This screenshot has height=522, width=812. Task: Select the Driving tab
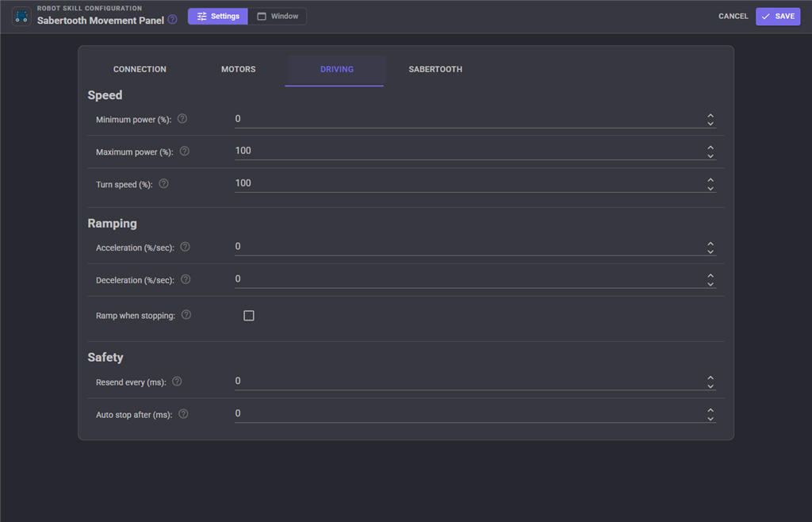336,69
